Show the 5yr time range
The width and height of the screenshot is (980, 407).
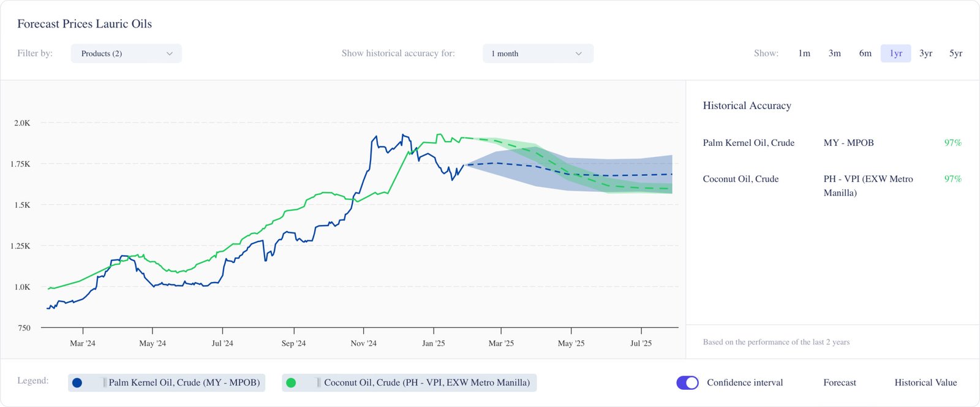(x=956, y=53)
